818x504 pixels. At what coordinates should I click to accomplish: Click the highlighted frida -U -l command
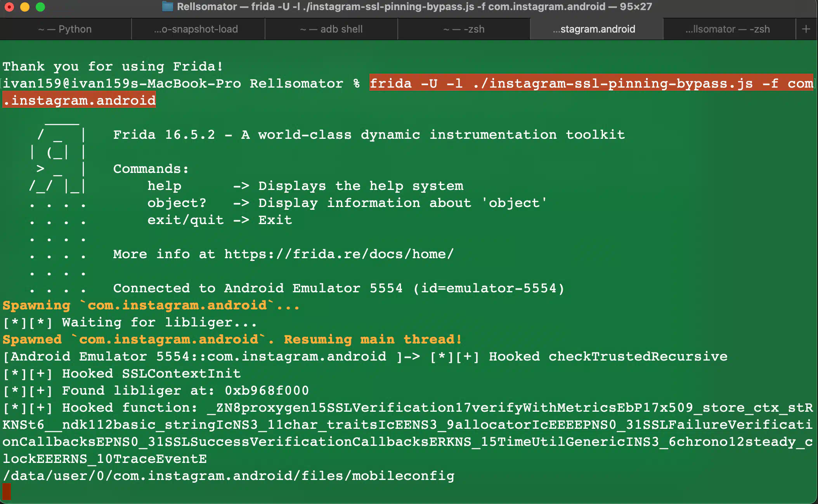pos(591,83)
